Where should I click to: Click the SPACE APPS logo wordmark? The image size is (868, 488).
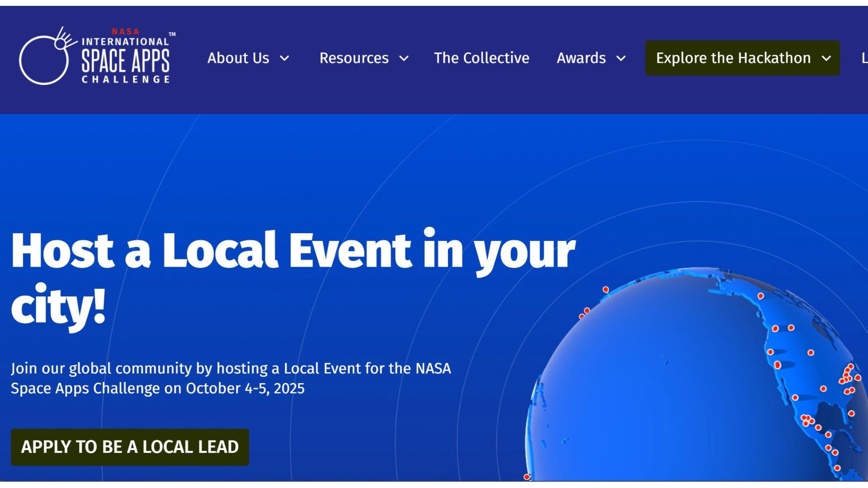click(x=125, y=61)
